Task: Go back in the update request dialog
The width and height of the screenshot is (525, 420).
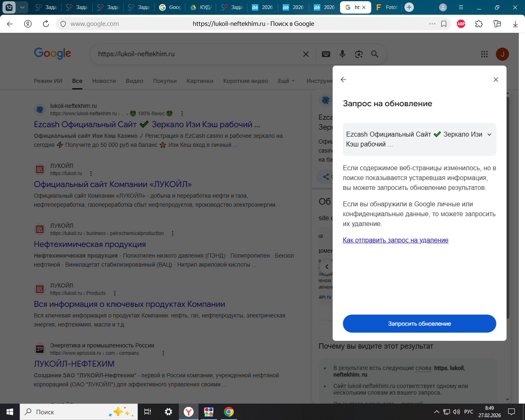Action: 343,80
